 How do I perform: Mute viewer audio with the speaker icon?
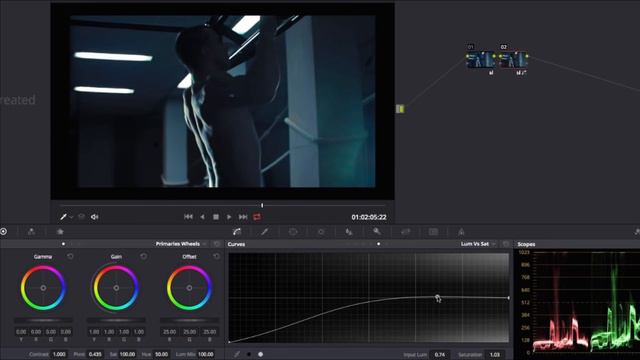coord(94,217)
